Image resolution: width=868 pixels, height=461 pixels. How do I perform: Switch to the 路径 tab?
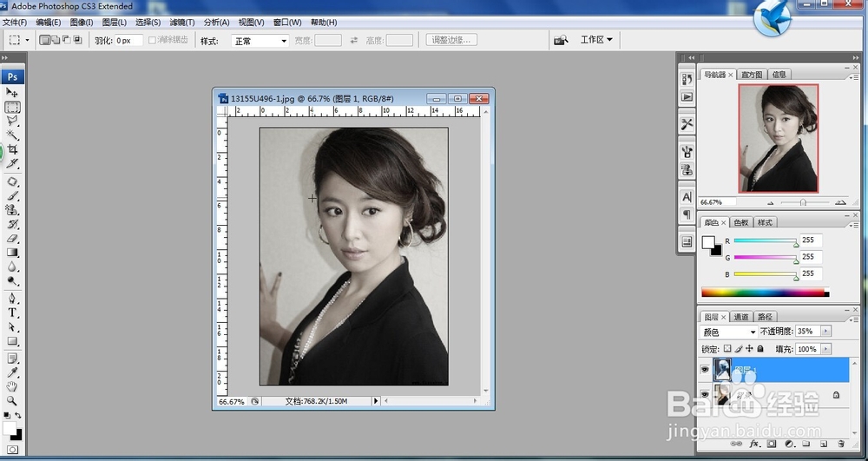coord(765,317)
